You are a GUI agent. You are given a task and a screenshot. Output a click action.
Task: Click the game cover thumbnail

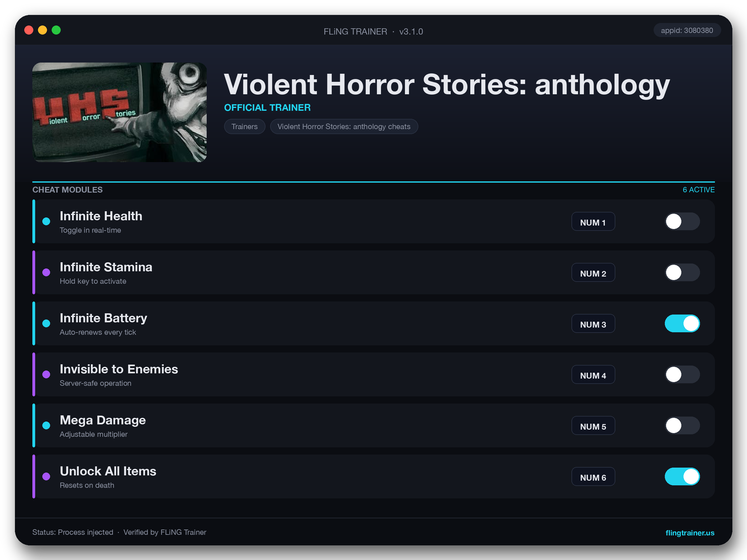pyautogui.click(x=120, y=112)
